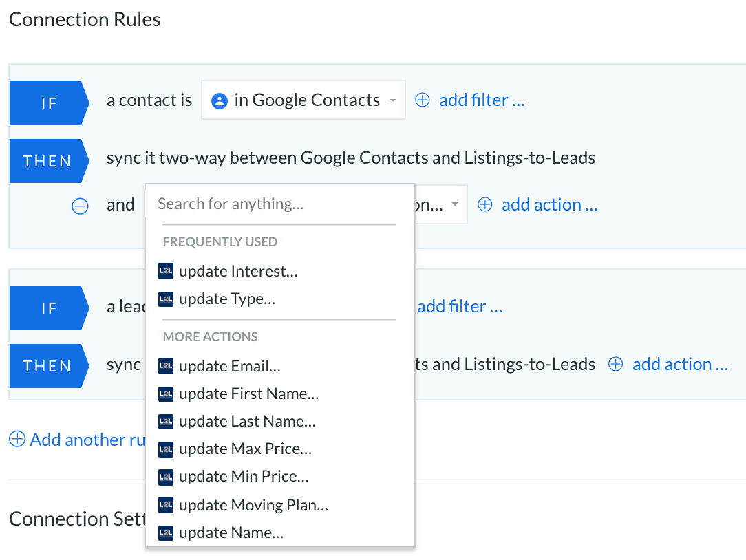Click 'add filter ...' in second rule

coord(460,306)
